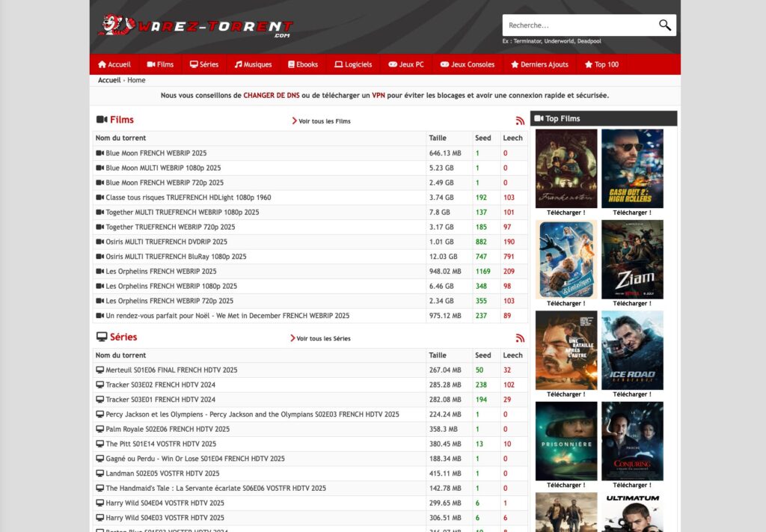
Task: Click in the Recherche search field
Action: pyautogui.click(x=580, y=25)
